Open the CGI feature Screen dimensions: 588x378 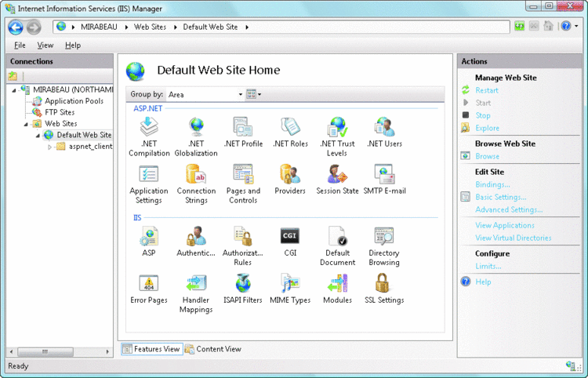click(290, 242)
